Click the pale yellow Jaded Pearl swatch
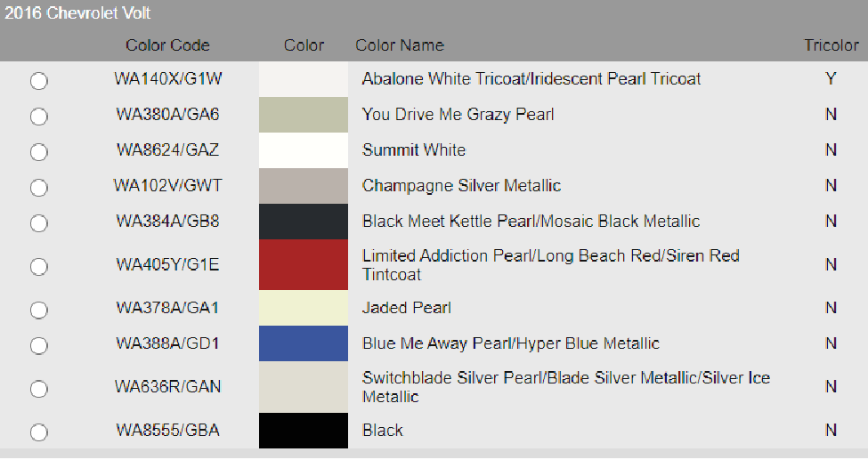The image size is (868, 460). pyautogui.click(x=304, y=308)
